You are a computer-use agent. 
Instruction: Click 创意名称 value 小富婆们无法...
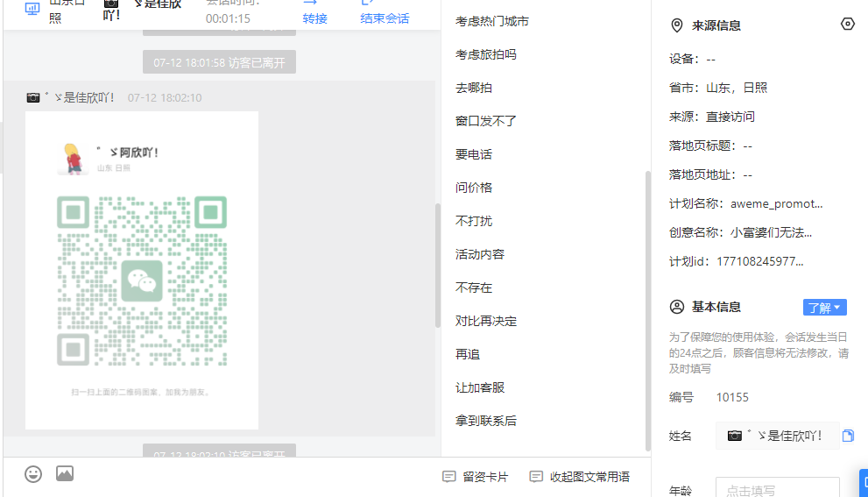point(771,232)
